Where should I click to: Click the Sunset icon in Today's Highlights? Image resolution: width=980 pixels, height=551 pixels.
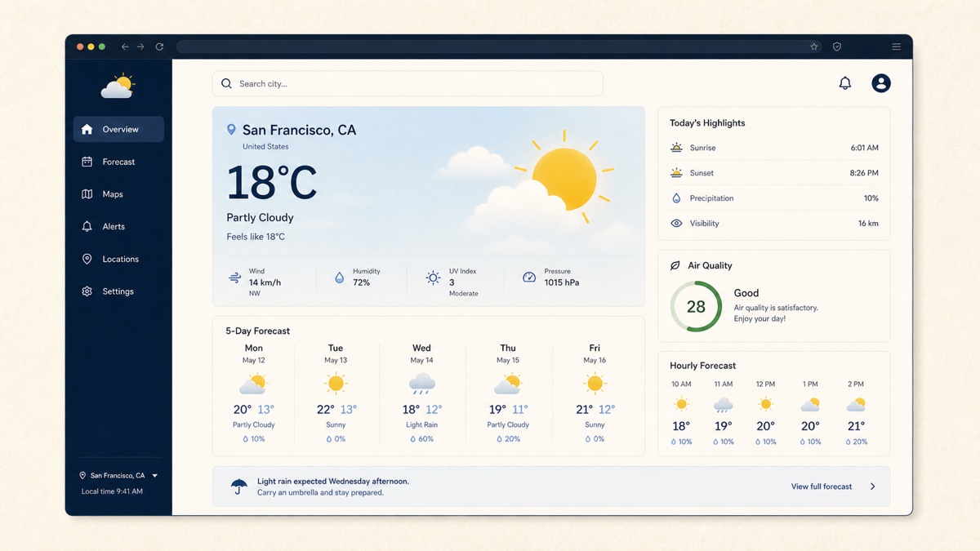click(x=676, y=173)
